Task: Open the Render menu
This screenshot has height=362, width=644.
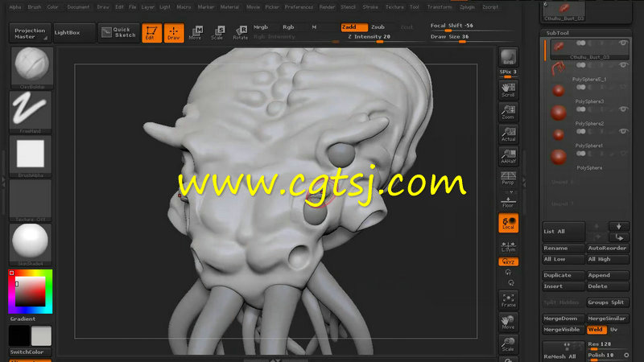Action: point(327,7)
